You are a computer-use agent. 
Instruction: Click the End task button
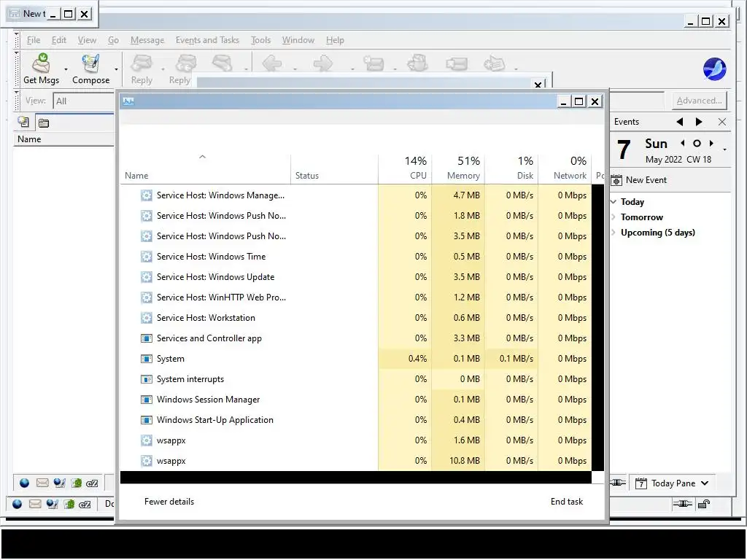[x=566, y=502]
